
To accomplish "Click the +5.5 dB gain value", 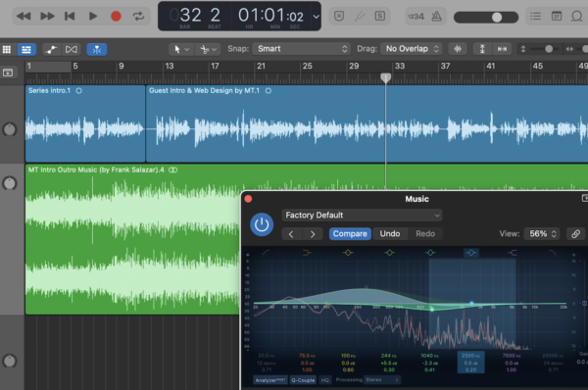I will point(388,363).
